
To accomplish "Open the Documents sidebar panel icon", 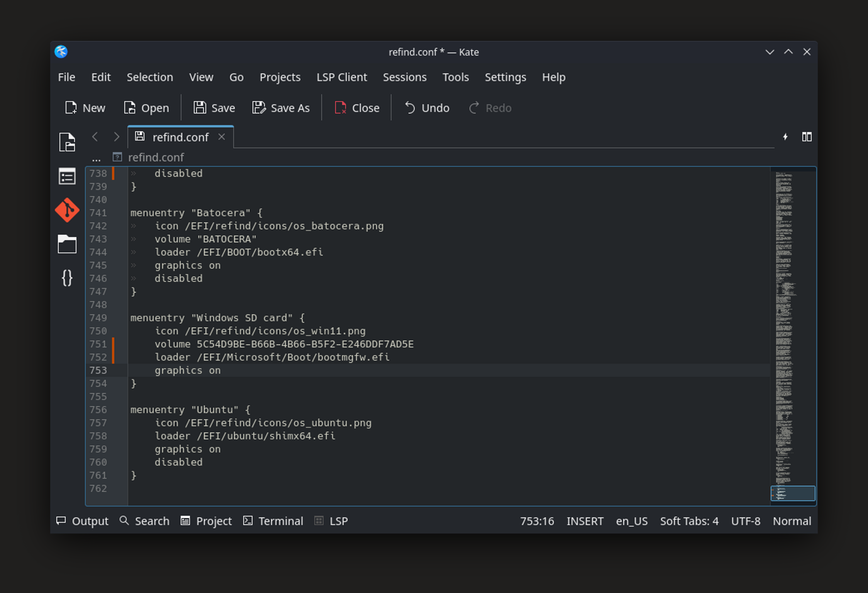I will coord(67,142).
